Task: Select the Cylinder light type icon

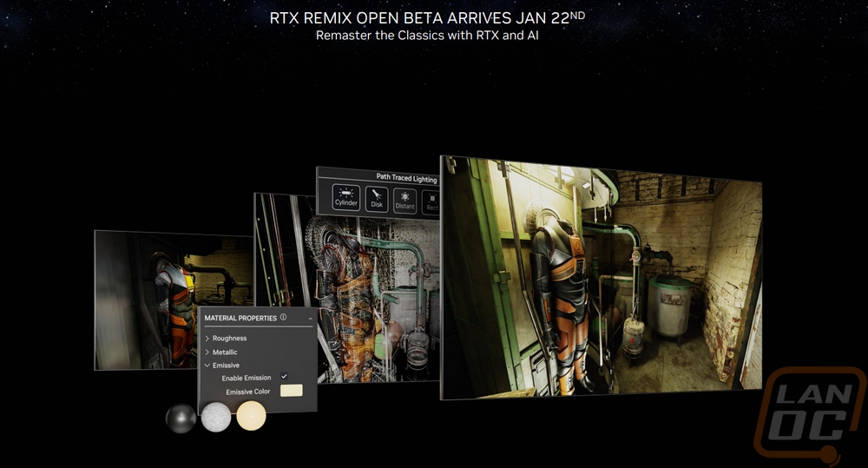Action: 346,197
